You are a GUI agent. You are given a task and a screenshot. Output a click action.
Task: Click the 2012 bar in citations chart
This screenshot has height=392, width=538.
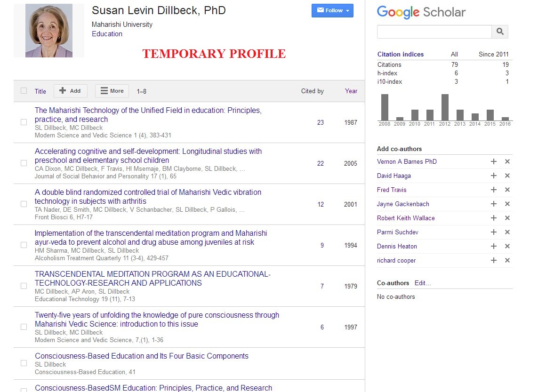[445, 107]
